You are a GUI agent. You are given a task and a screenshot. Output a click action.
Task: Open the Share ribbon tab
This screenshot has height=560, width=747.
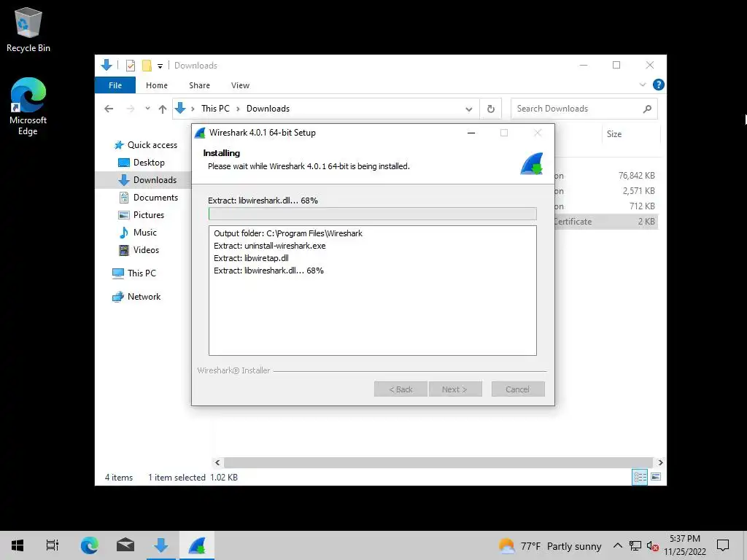click(199, 85)
